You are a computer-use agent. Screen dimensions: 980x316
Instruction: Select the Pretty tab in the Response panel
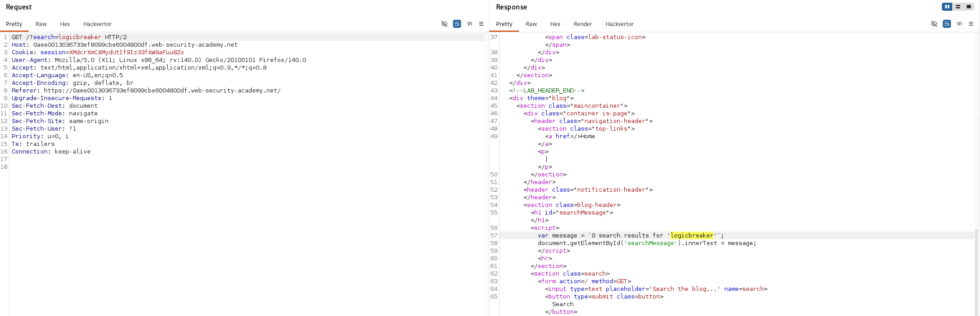coord(504,24)
